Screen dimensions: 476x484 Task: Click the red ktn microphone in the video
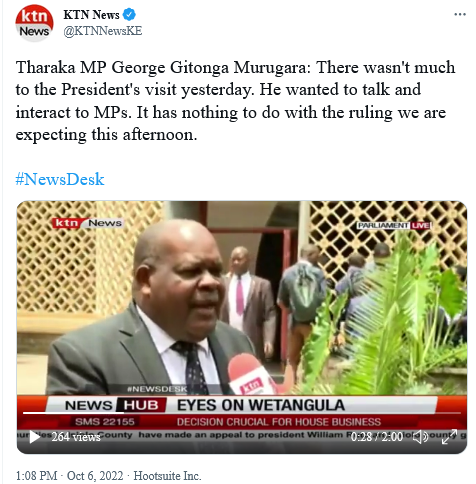click(251, 374)
